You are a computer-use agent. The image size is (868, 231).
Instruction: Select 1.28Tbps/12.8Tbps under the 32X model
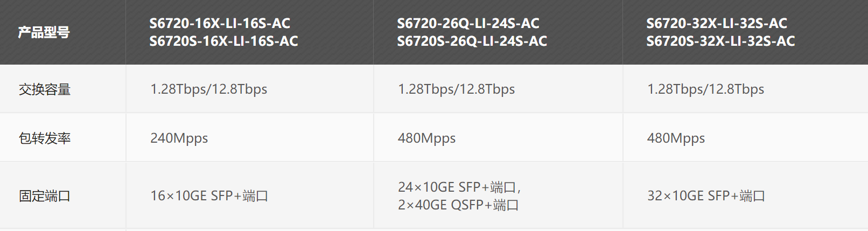tap(705, 89)
